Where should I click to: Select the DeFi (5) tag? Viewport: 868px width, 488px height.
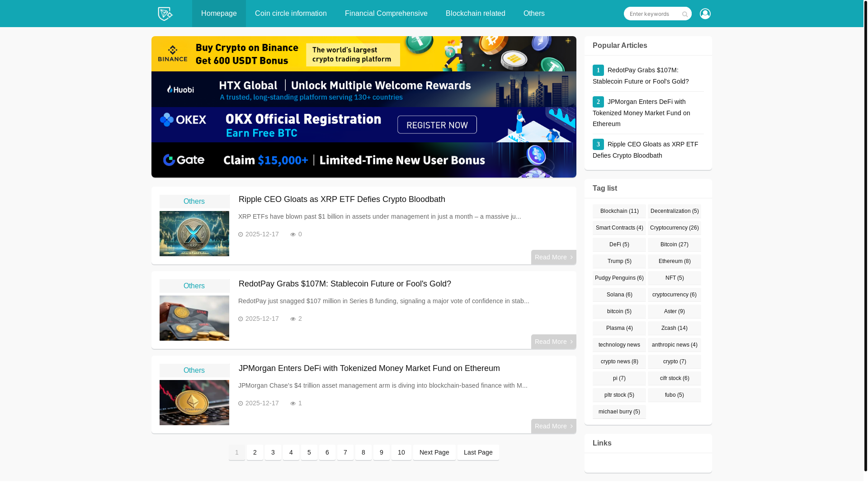[x=619, y=244]
